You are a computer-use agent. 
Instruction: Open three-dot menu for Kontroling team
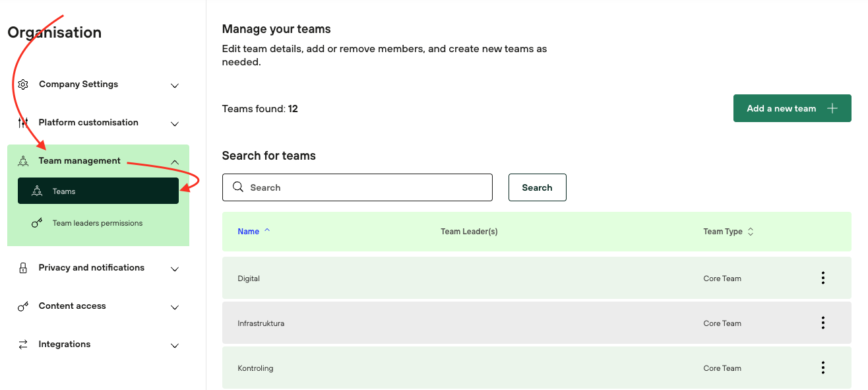click(822, 368)
